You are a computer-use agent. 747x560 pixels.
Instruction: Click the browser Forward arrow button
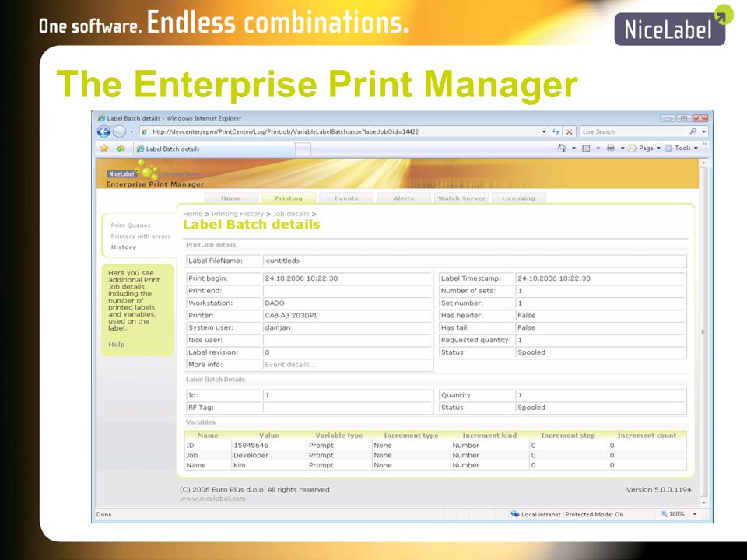[119, 131]
